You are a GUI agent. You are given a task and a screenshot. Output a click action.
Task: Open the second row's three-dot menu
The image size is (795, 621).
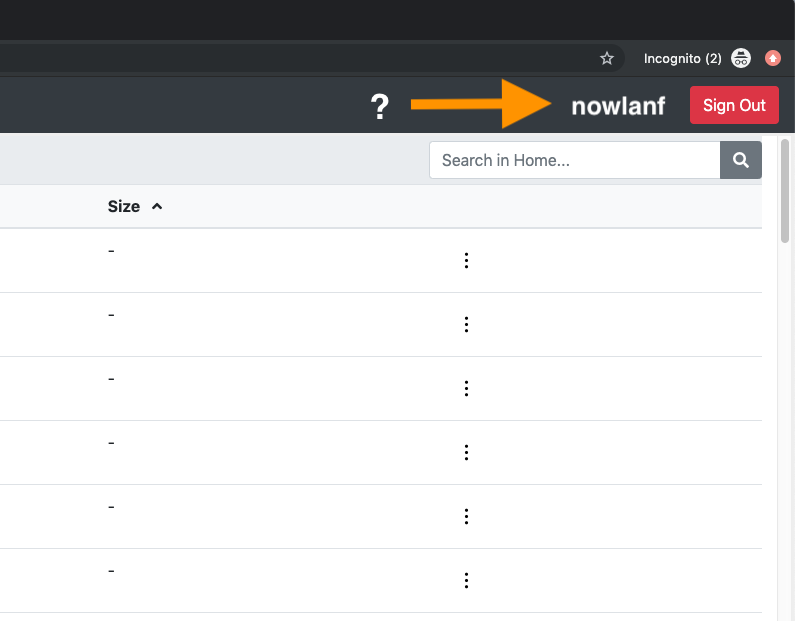pyautogui.click(x=466, y=324)
